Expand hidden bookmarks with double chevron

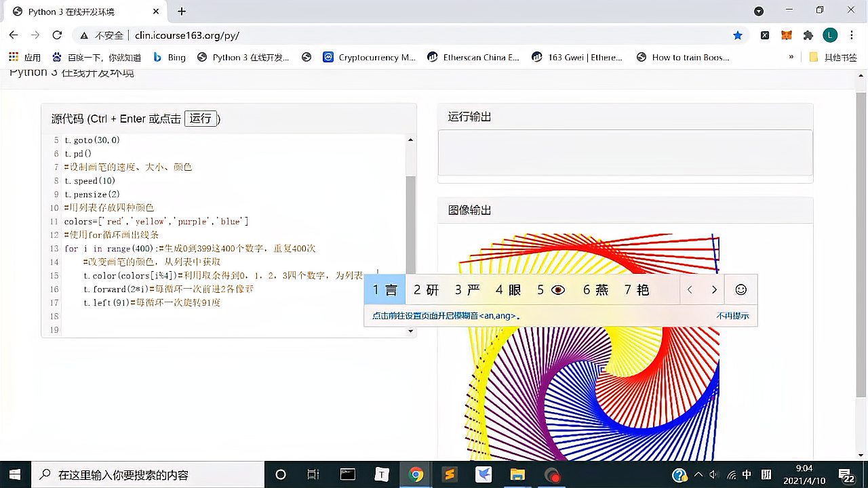pos(791,58)
